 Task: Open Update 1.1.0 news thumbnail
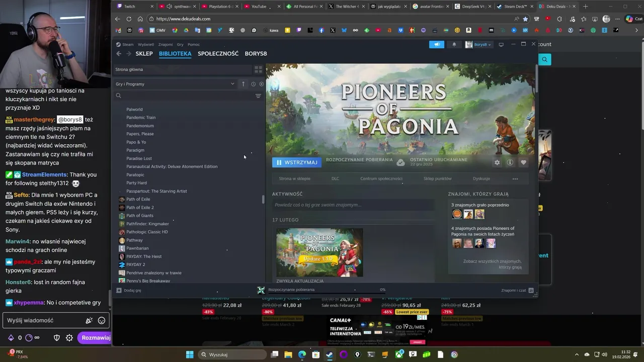319,252
